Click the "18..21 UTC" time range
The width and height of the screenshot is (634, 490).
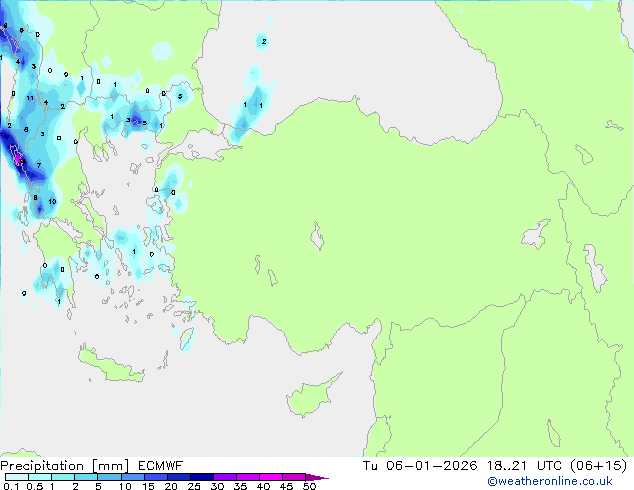pos(524,466)
